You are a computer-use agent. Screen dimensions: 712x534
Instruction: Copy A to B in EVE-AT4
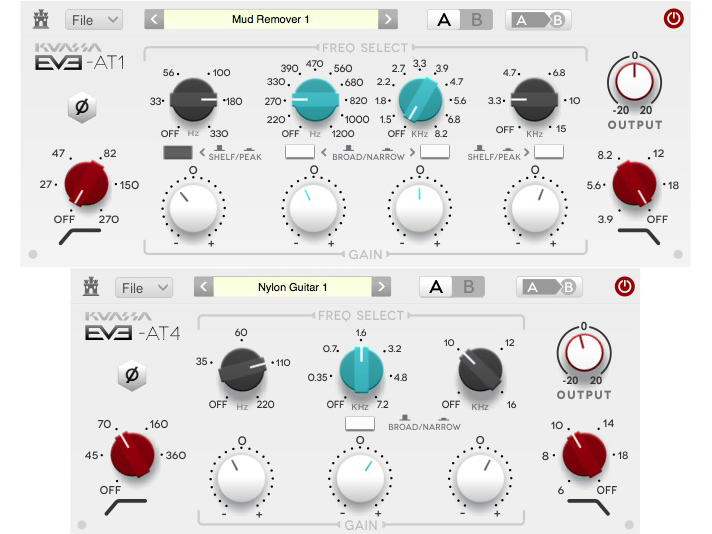click(x=549, y=287)
